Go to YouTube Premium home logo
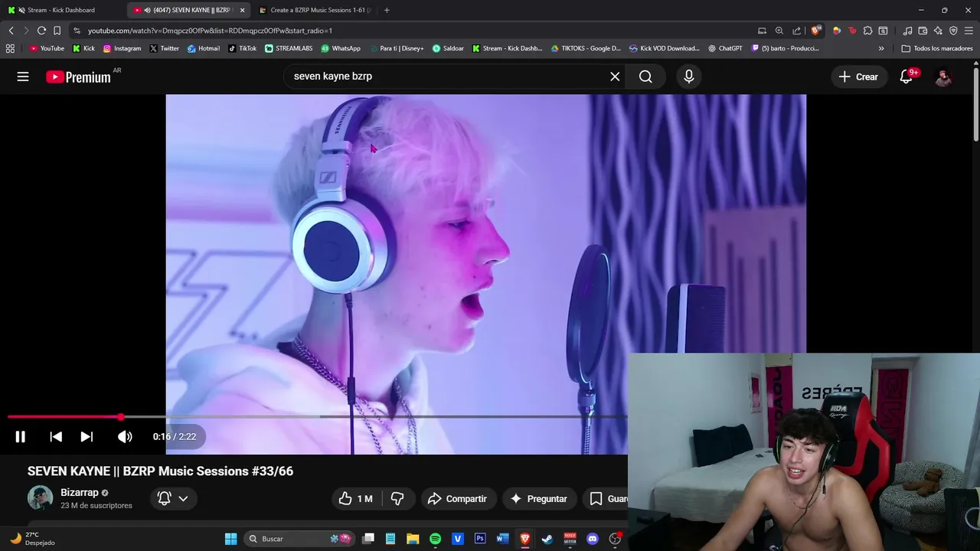 78,77
